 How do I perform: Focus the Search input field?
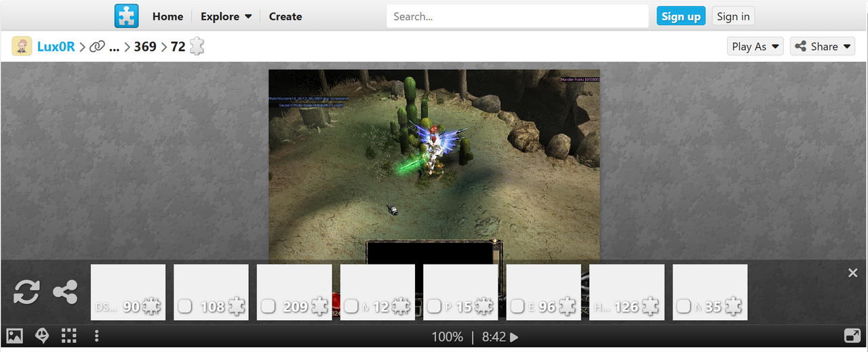pos(517,16)
